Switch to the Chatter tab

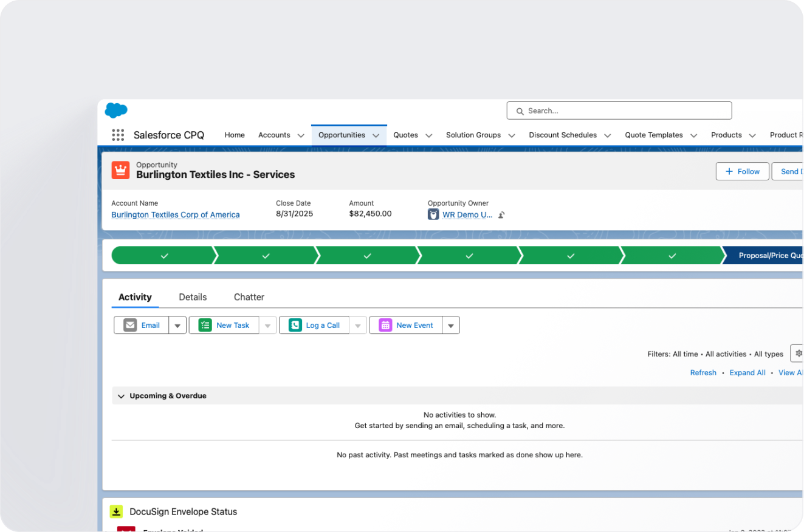[249, 297]
